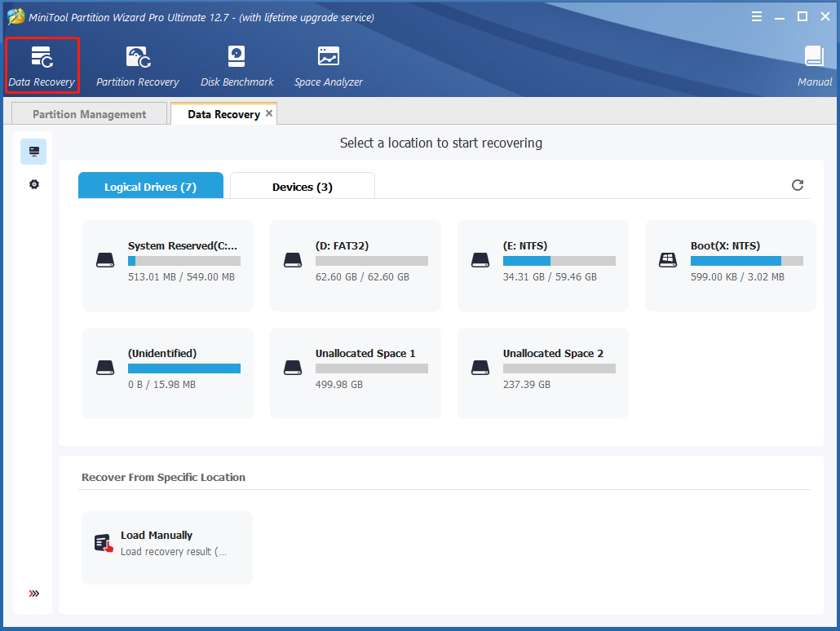Screen dimensions: 840x631
Task: Click the Boot(X:) usage bar
Action: point(747,261)
